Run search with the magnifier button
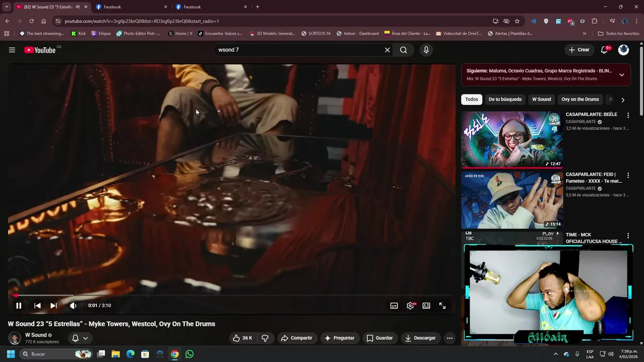The width and height of the screenshot is (644, 362). tap(404, 50)
